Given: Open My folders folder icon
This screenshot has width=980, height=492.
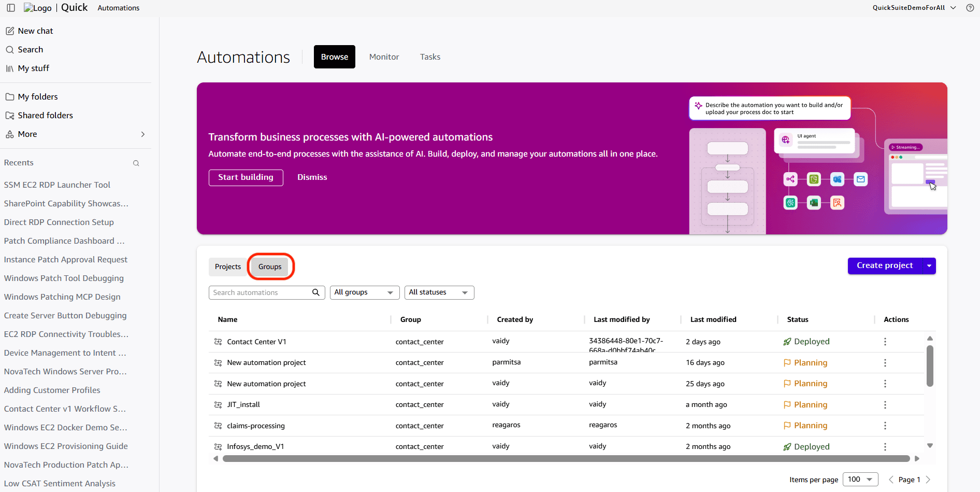Looking at the screenshot, I should [x=10, y=97].
